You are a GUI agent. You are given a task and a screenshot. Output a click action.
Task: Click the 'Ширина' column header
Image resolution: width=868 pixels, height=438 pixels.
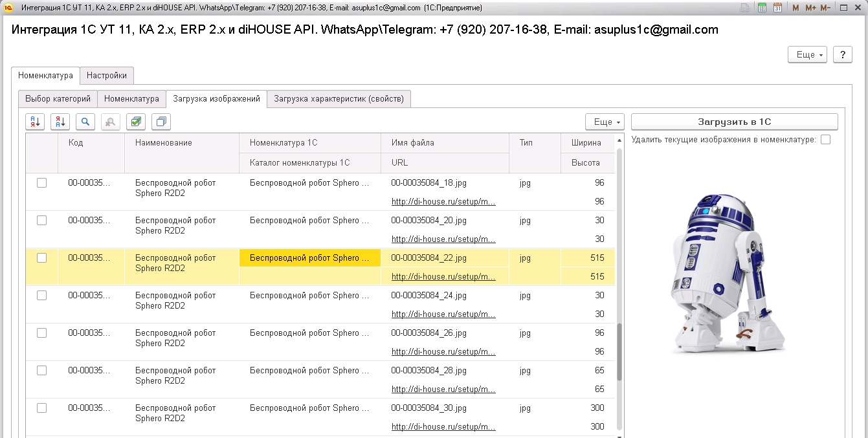click(x=588, y=143)
